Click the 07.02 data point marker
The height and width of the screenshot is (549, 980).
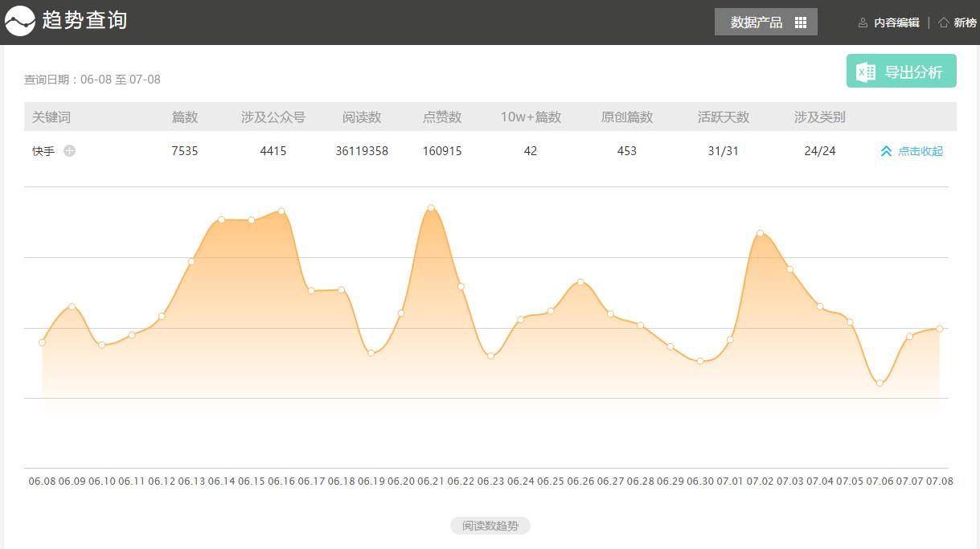[x=760, y=233]
